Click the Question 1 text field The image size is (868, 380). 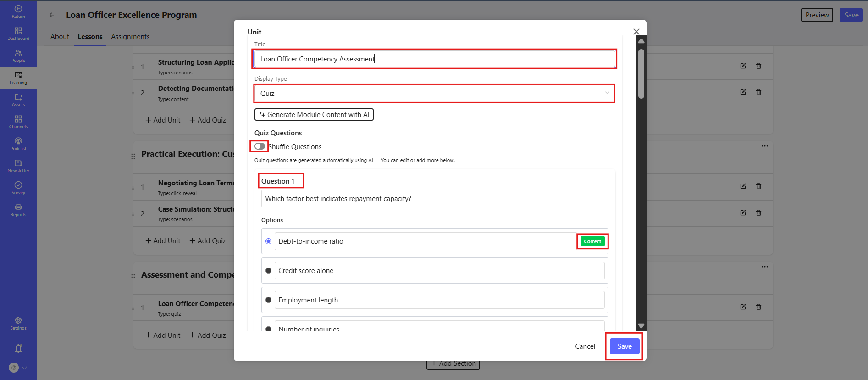click(x=435, y=199)
